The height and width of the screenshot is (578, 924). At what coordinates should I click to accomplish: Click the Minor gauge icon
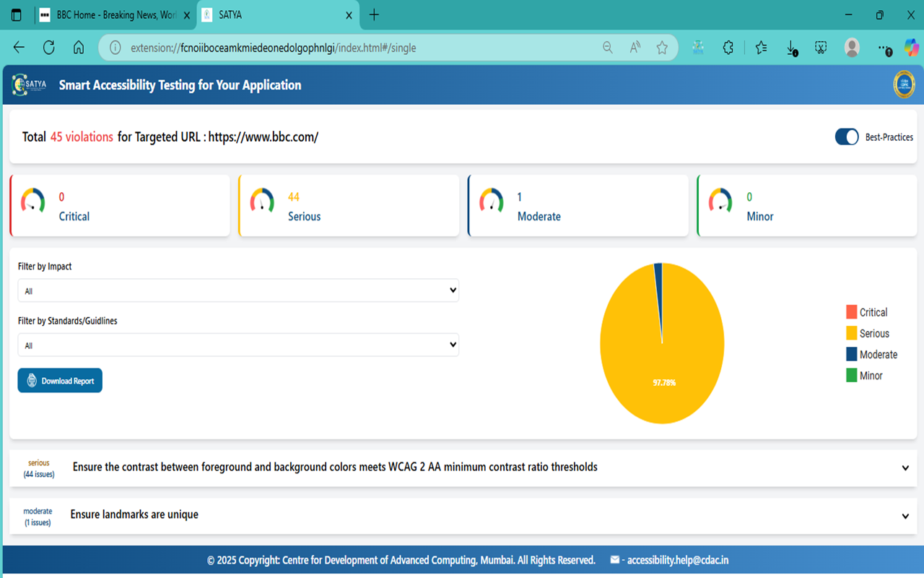click(x=720, y=200)
